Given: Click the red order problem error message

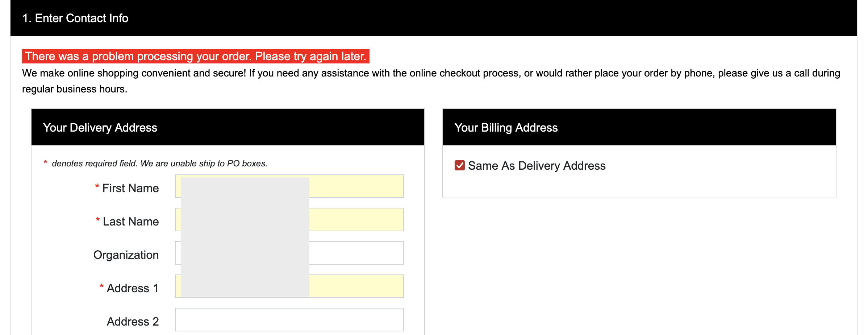Looking at the screenshot, I should click(196, 56).
